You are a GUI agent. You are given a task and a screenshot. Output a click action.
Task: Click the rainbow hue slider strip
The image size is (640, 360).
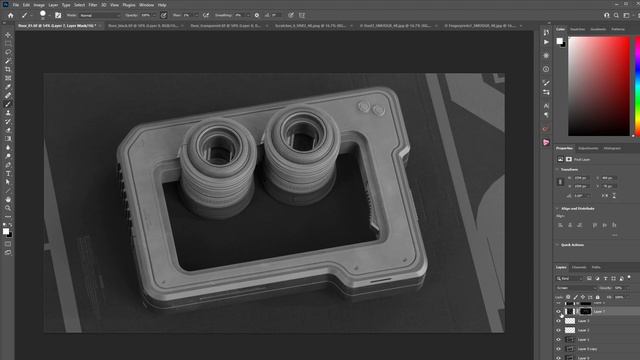pyautogui.click(x=637, y=86)
